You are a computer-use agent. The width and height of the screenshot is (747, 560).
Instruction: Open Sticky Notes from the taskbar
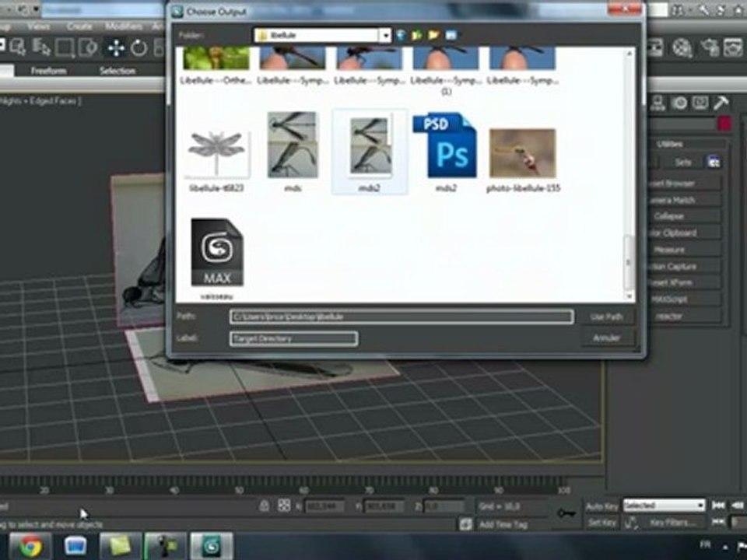120,546
